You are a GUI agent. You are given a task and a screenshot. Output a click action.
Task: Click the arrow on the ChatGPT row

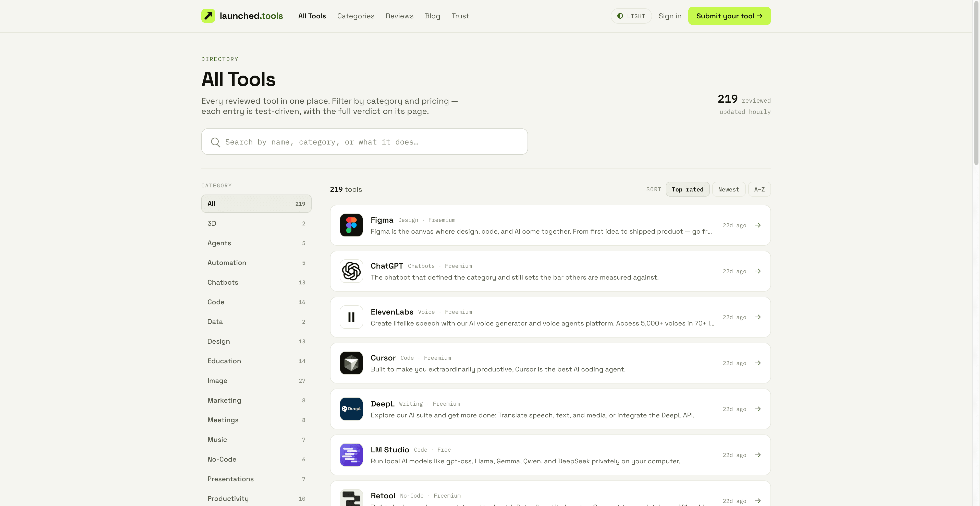click(x=758, y=271)
